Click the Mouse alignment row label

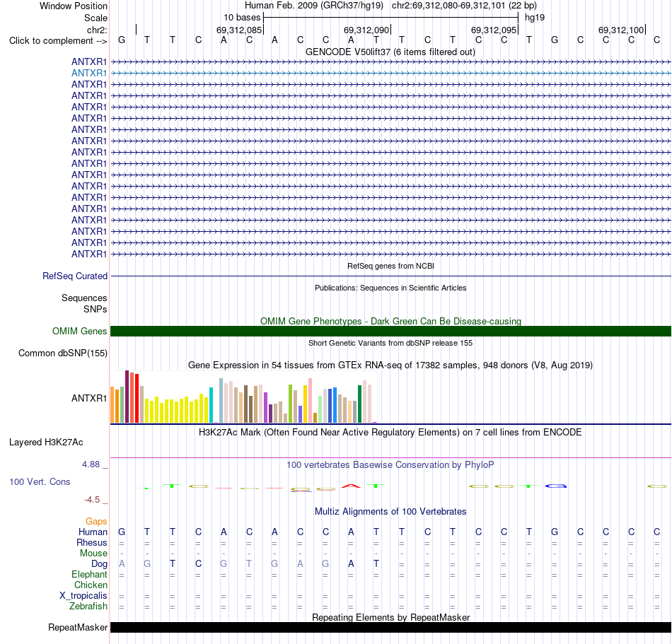[x=93, y=554]
